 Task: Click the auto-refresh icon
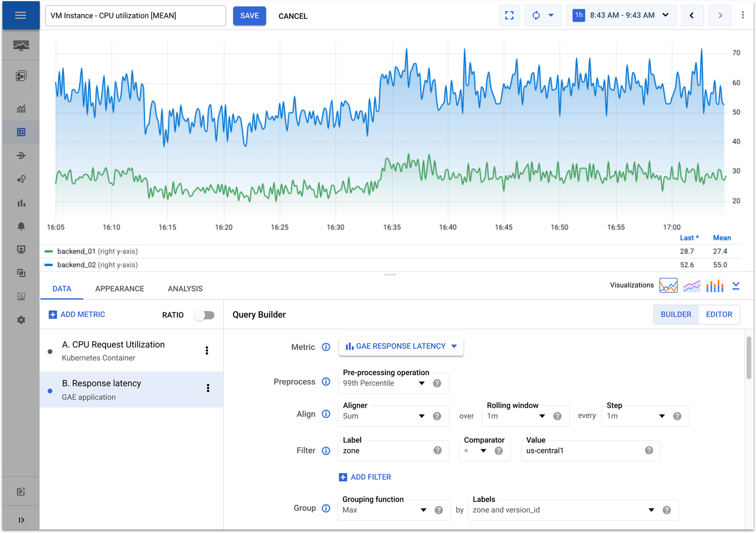(x=536, y=16)
